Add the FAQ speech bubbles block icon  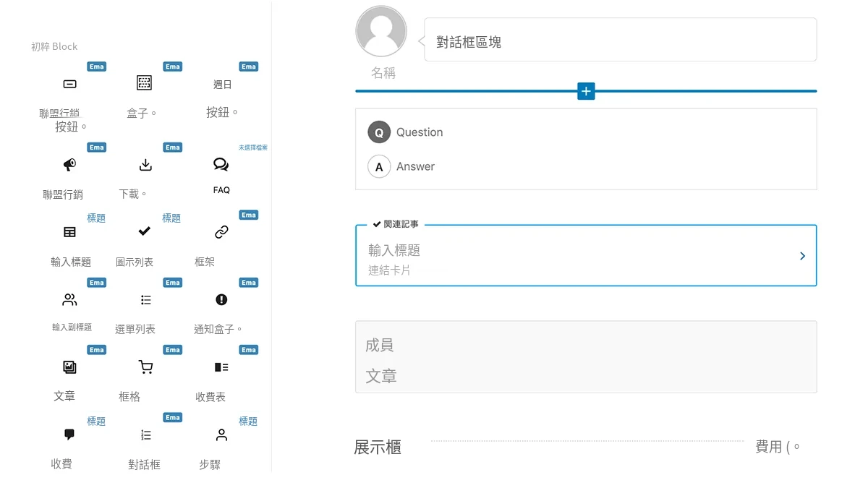tap(221, 165)
